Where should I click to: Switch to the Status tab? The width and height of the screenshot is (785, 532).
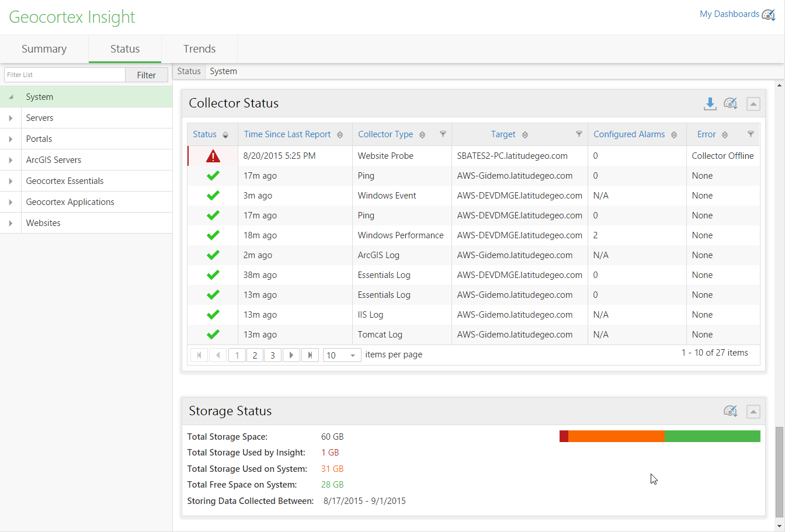pyautogui.click(x=125, y=49)
